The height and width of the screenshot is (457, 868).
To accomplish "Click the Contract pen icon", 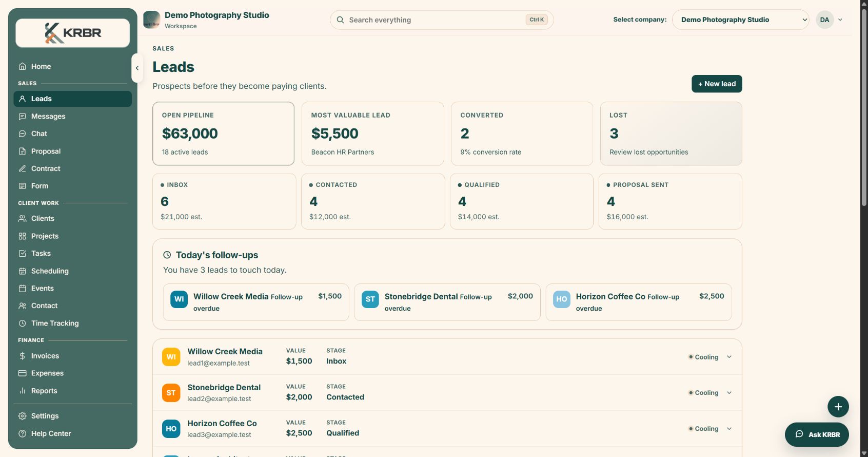I will pos(22,168).
